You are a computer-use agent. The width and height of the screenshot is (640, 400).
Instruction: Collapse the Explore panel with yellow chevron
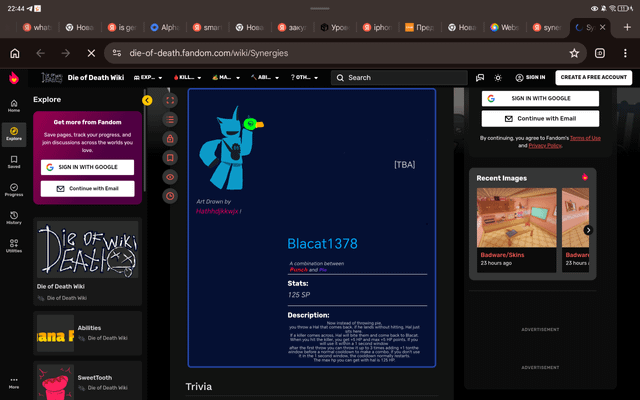[x=147, y=100]
